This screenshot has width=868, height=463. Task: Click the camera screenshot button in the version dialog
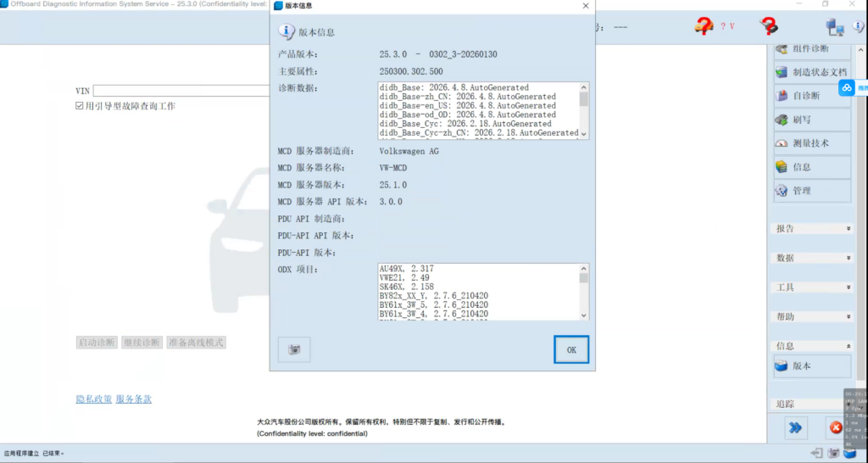(x=294, y=349)
